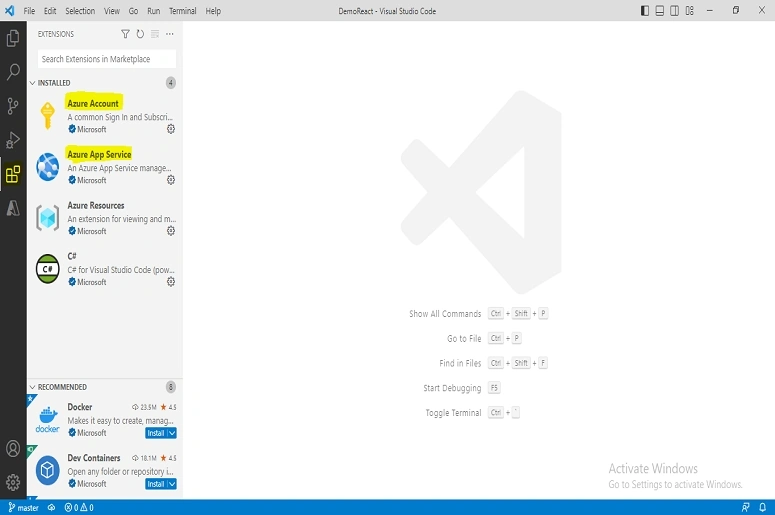The width and height of the screenshot is (775, 515).
Task: Click the master branch indicator
Action: [23, 508]
